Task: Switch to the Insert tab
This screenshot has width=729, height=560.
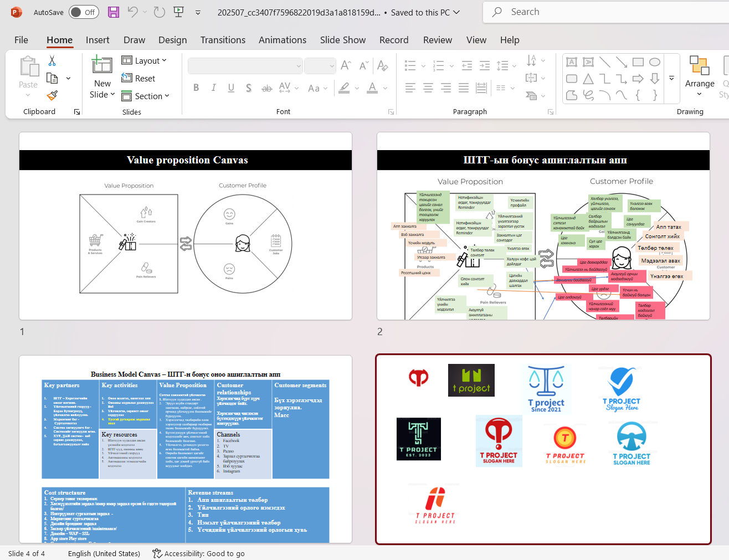Action: click(x=97, y=40)
